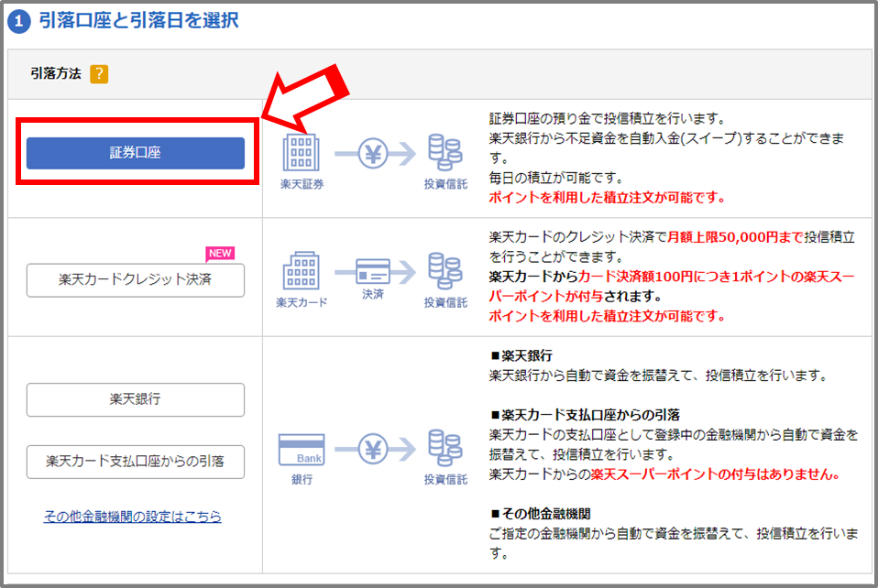Viewport: 878px width, 588px height.
Task: Click the ■楽天カード支払口座からの引落 heading
Action: (x=585, y=415)
